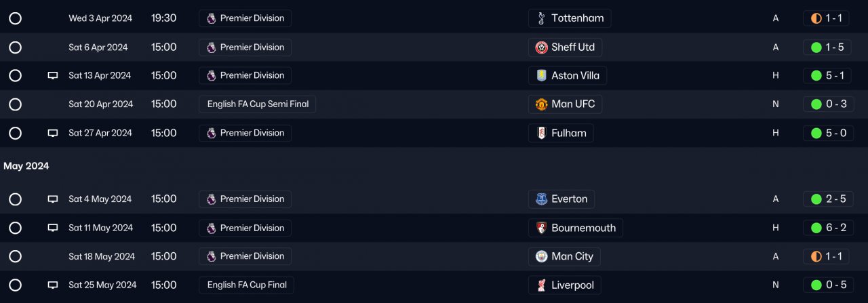Open English FA Cup Semi Final competition
868x303 pixels.
[x=258, y=104]
